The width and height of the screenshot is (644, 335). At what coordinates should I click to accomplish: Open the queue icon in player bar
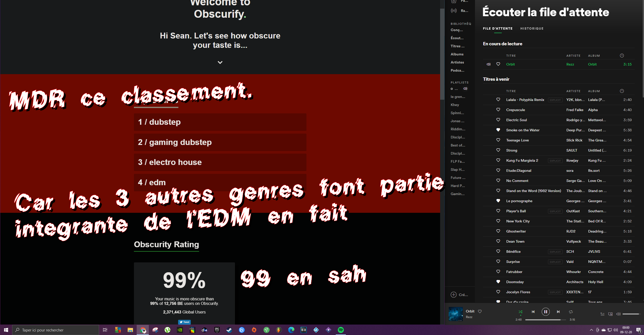coord(603,314)
